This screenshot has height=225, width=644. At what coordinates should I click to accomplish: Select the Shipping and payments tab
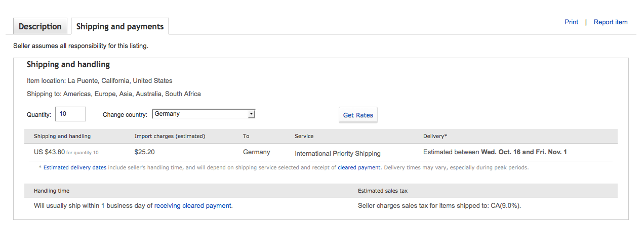pyautogui.click(x=120, y=26)
